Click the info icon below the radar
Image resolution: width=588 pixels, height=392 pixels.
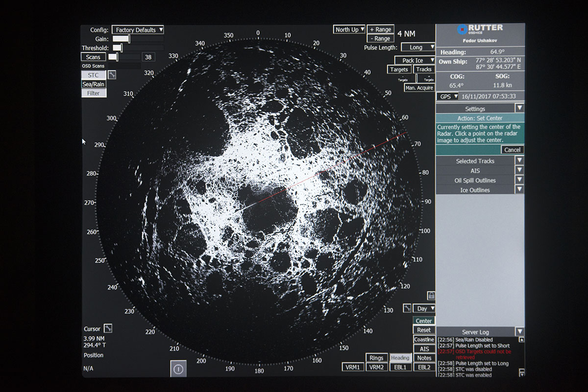pyautogui.click(x=178, y=369)
